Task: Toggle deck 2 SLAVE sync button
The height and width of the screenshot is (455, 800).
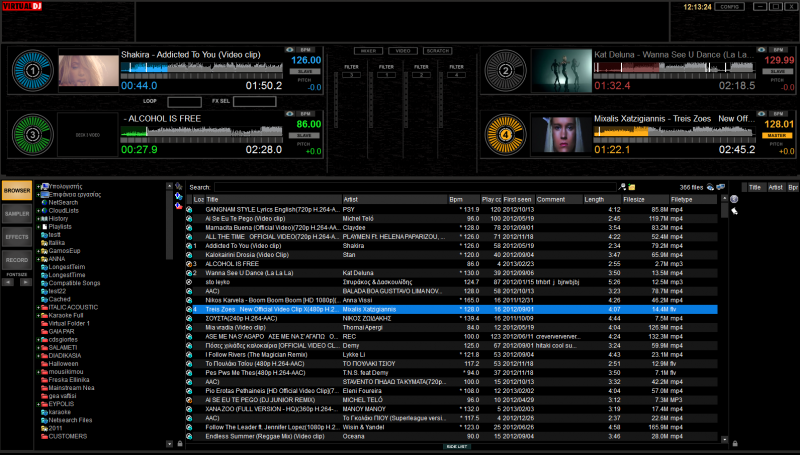Action: click(x=778, y=71)
